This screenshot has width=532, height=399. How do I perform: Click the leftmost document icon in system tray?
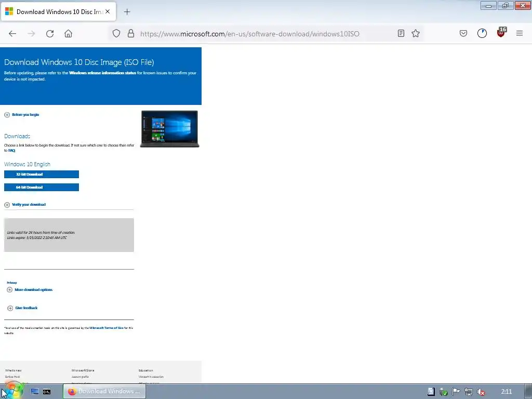pos(431,392)
